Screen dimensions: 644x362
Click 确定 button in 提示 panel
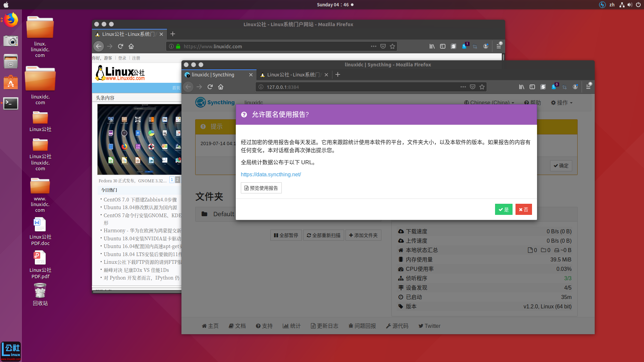(x=561, y=166)
